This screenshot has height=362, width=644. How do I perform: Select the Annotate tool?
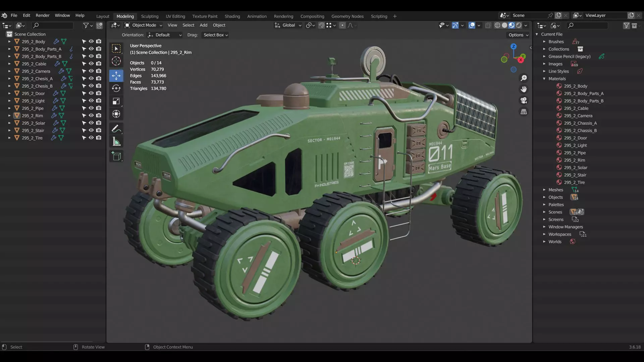116,129
